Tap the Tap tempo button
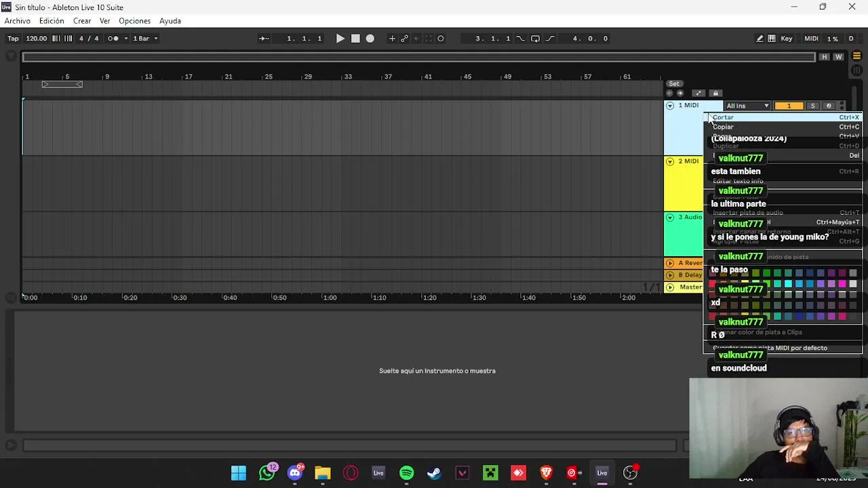The width and height of the screenshot is (868, 488). click(13, 39)
